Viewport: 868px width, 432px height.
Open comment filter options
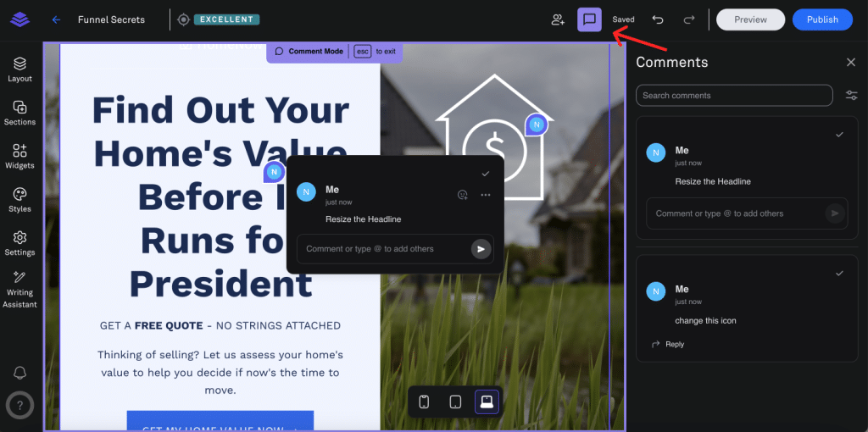(851, 96)
